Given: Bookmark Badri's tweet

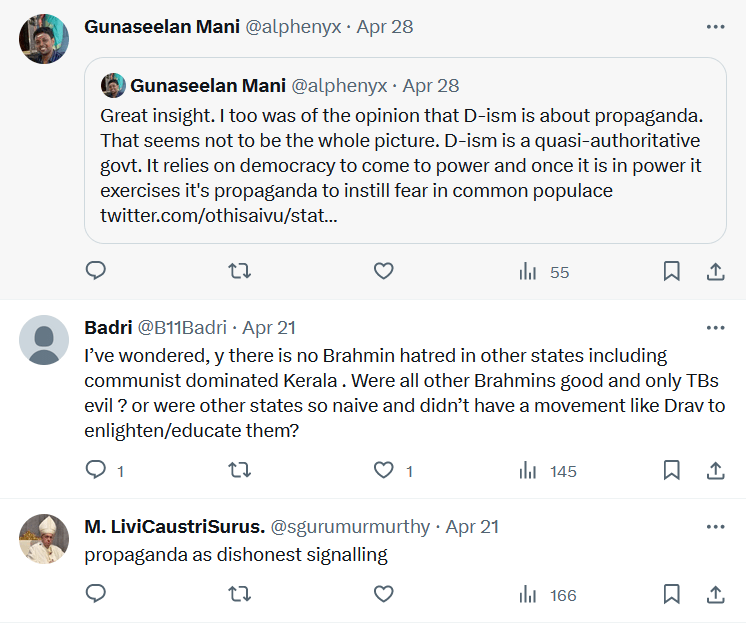Looking at the screenshot, I should [x=672, y=470].
